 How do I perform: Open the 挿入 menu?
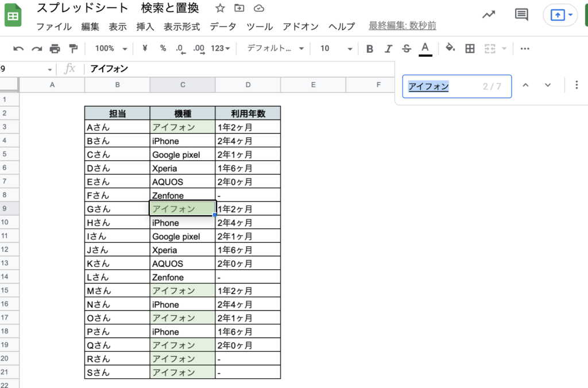pyautogui.click(x=145, y=26)
